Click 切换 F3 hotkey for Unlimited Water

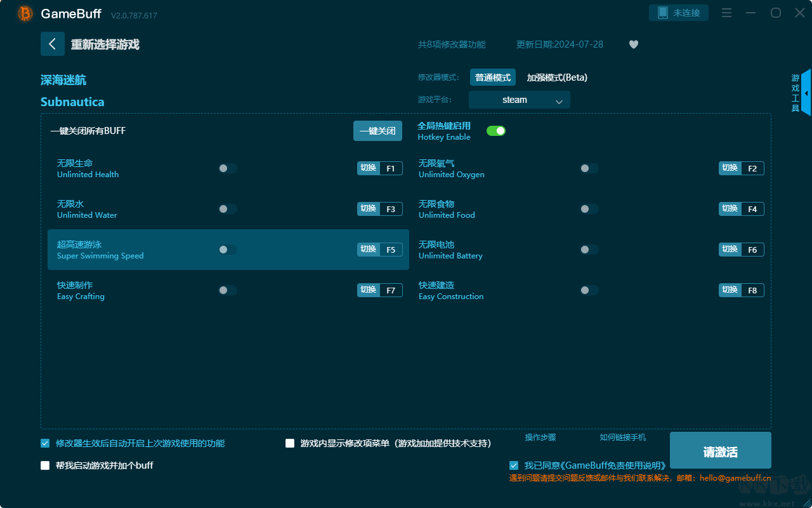pos(380,209)
